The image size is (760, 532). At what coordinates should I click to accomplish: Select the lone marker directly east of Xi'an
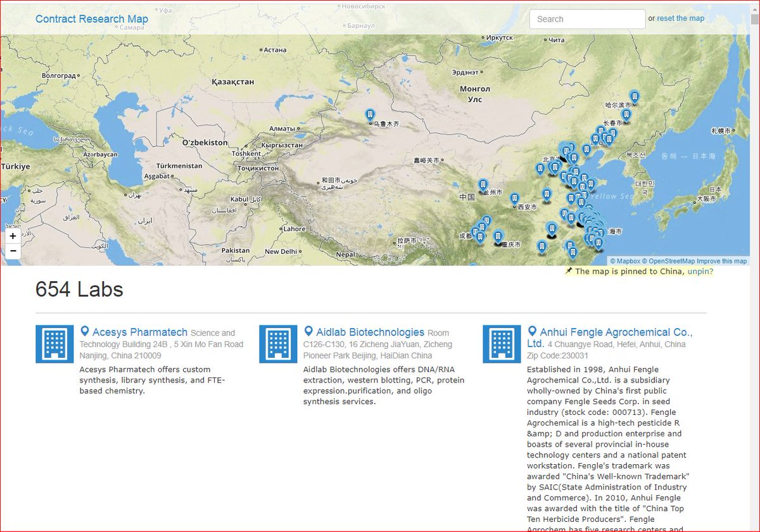547,194
